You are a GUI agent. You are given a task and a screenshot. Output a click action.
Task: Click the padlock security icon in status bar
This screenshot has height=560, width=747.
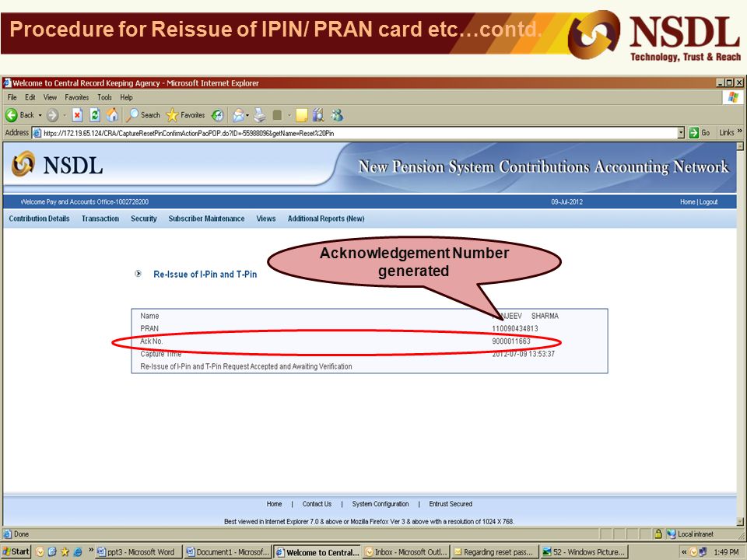[x=658, y=534]
